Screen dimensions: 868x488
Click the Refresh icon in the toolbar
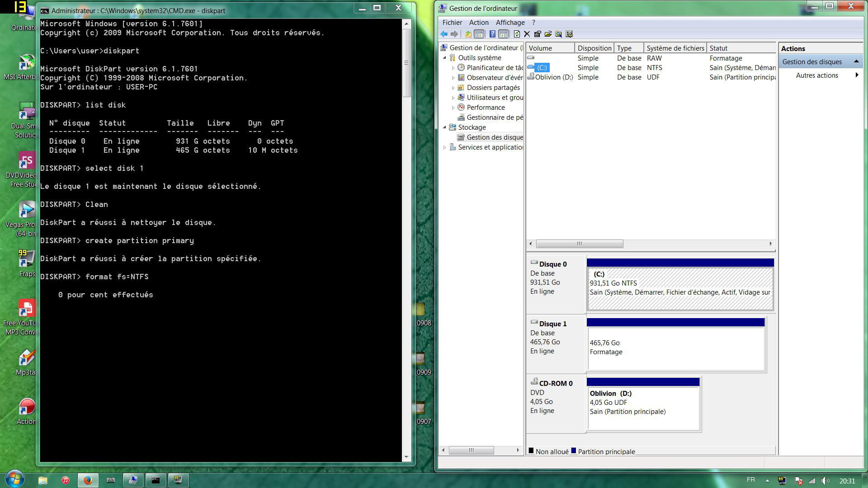click(x=517, y=34)
